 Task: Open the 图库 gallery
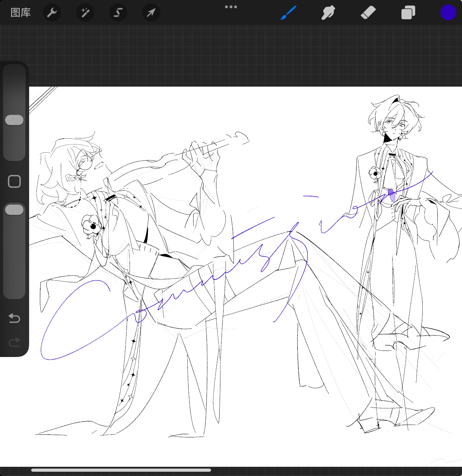coord(21,13)
